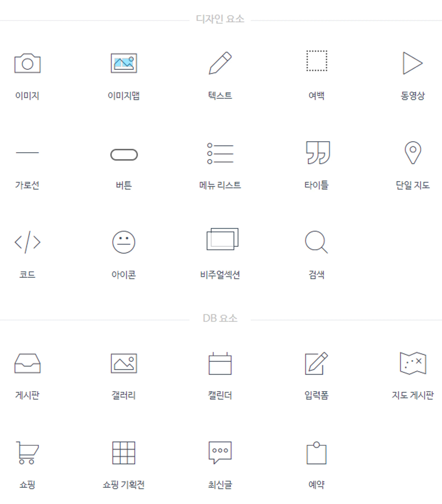Choose the 쇼핑 기획전 grid icon
442x504 pixels.
click(x=124, y=453)
